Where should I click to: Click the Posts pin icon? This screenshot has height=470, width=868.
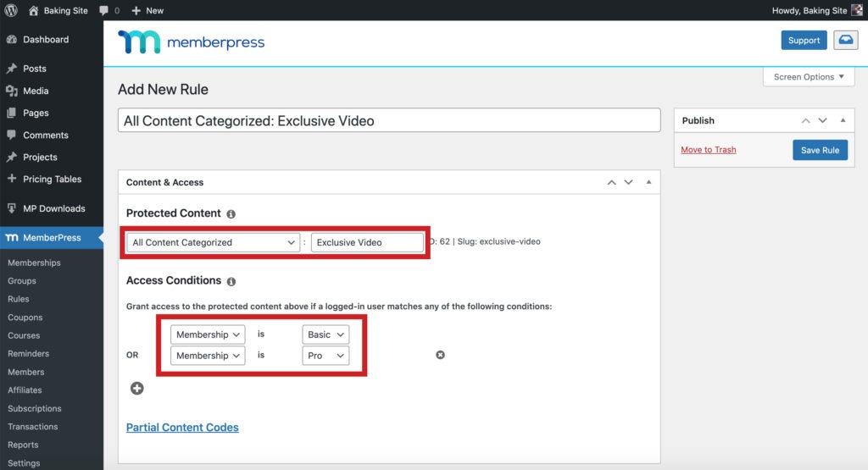point(11,69)
